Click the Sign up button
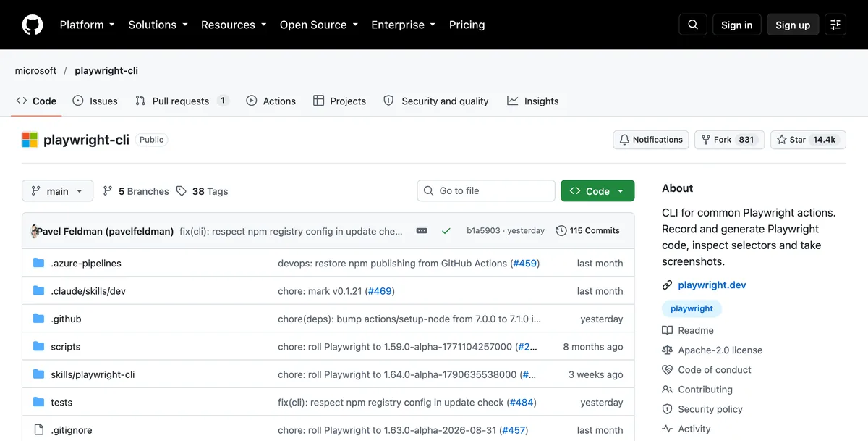 (793, 25)
